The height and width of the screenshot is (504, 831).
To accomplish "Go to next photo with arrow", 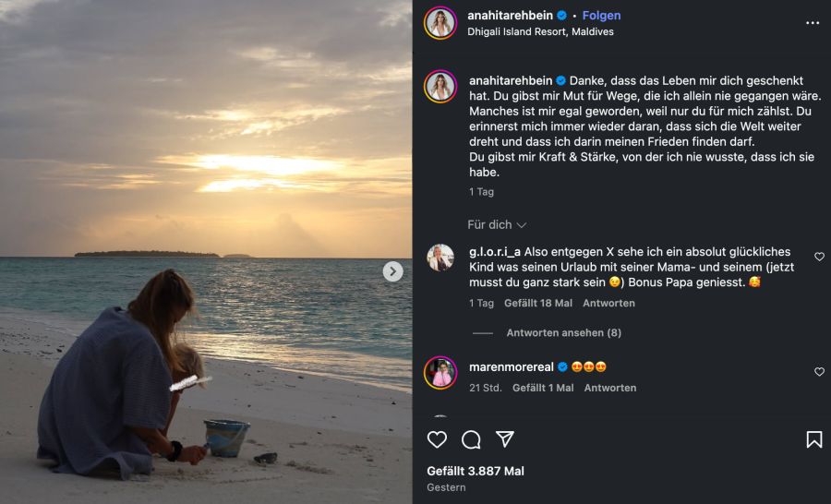I will pyautogui.click(x=393, y=271).
